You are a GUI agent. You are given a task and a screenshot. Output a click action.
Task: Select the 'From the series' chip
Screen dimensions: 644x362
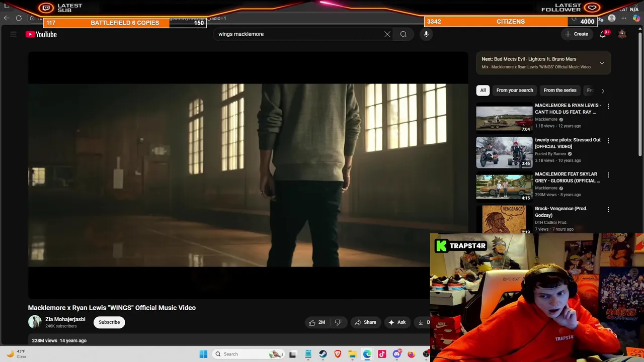(560, 90)
